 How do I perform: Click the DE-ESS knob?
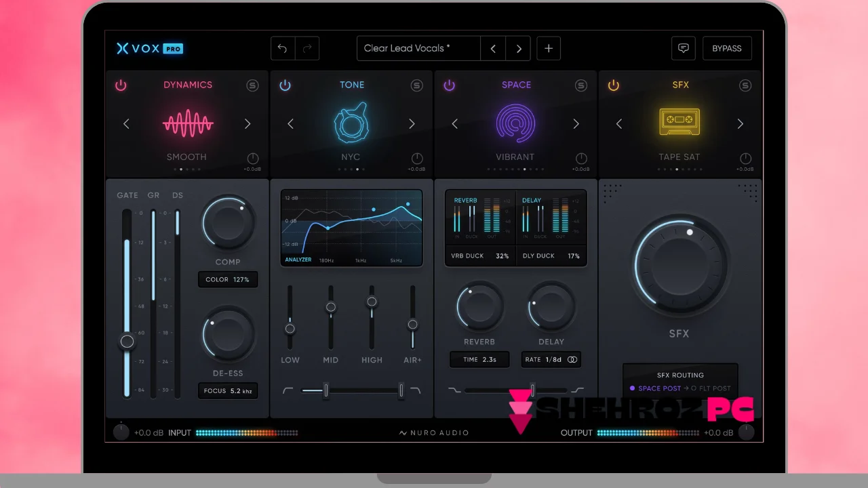coord(228,335)
